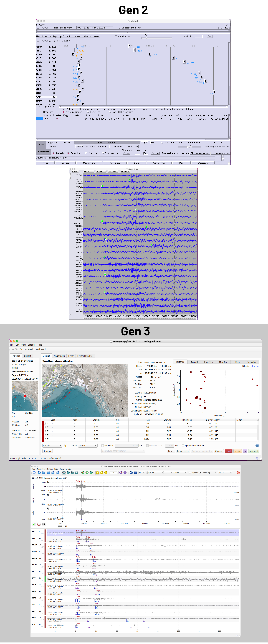Toggle the Smoothing checkbox
Viewport: 268px width, 644px height.
tap(200, 473)
